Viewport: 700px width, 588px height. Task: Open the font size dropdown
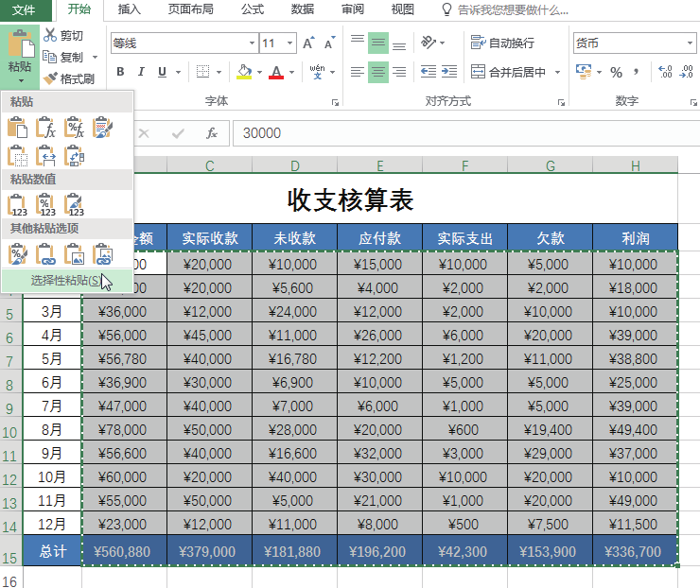click(x=291, y=43)
